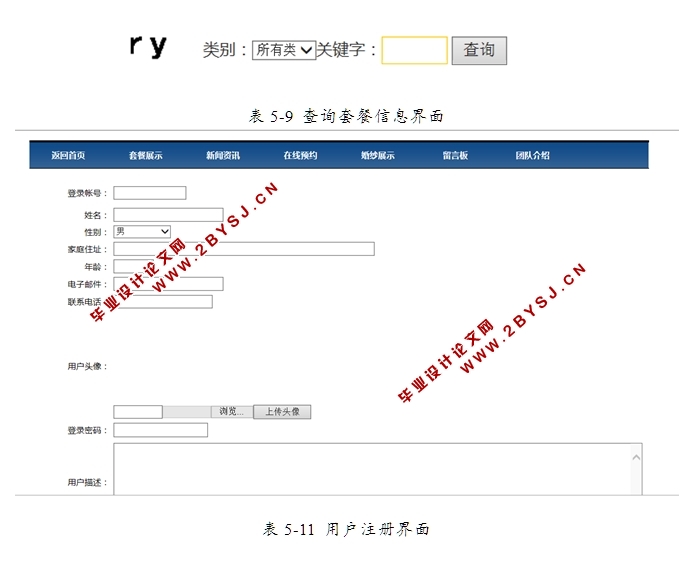Open the 套餐展示 nav item
The image size is (688, 583).
click(x=146, y=155)
